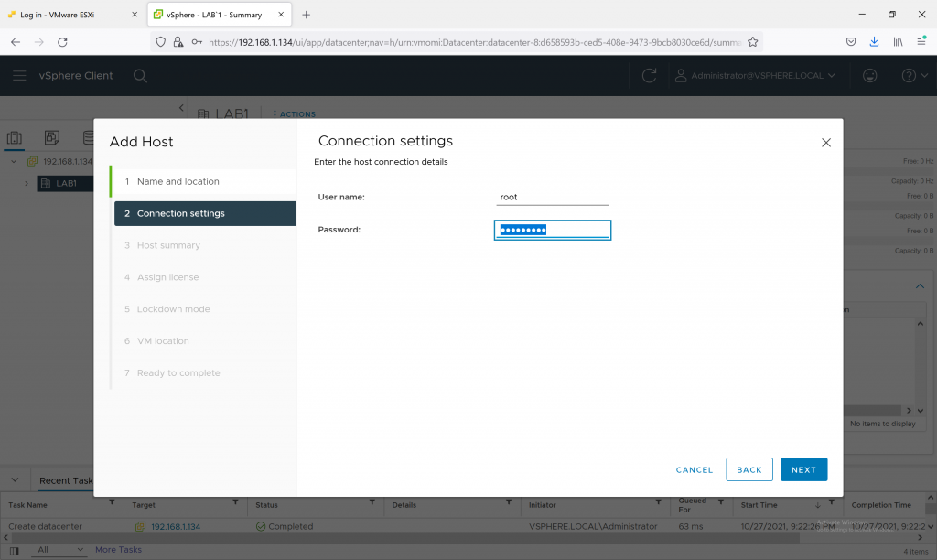Select LAB1 datacenter in the tree
Viewport: 937px width, 560px height.
coord(65,184)
